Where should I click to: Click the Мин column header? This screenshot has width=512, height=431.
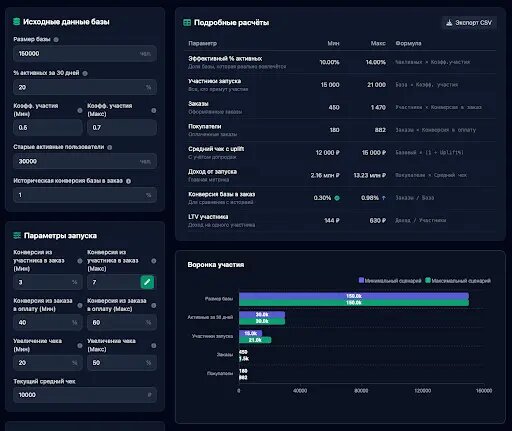click(333, 43)
